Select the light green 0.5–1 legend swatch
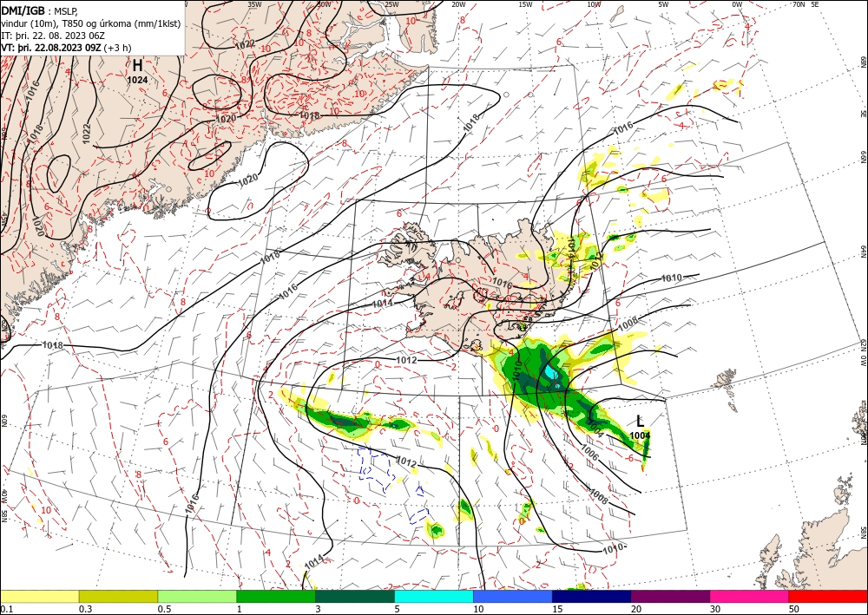The width and height of the screenshot is (868, 615). [x=197, y=597]
